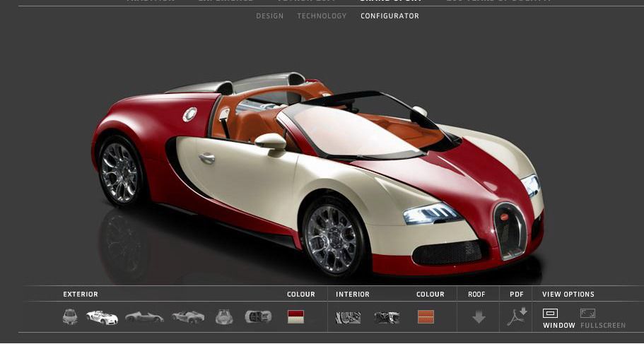Switch to exterior top-down view
The image size is (644, 344).
pyautogui.click(x=258, y=316)
